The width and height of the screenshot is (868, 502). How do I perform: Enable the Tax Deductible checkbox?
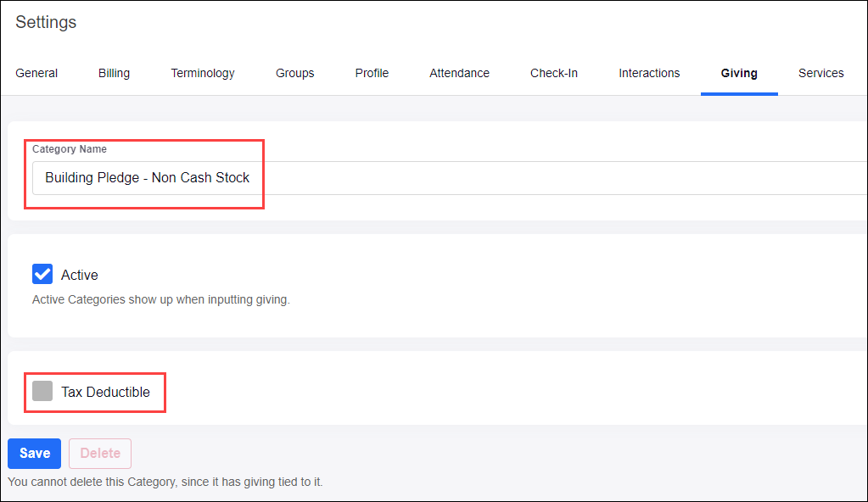point(42,391)
